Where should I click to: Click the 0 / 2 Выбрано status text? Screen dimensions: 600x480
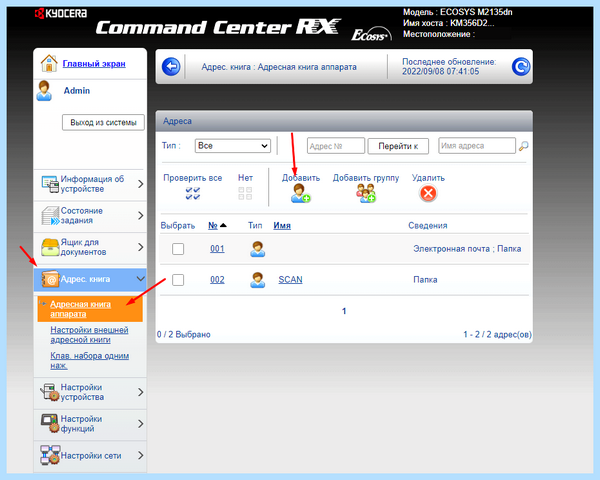(x=184, y=335)
